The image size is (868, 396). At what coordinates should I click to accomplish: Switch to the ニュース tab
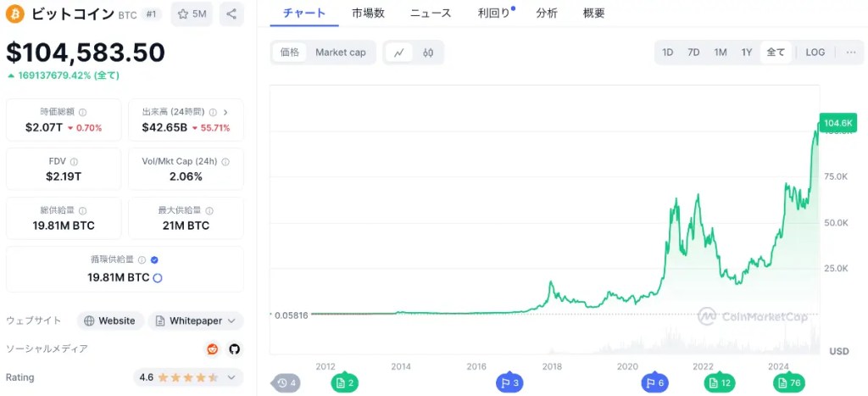click(x=431, y=14)
